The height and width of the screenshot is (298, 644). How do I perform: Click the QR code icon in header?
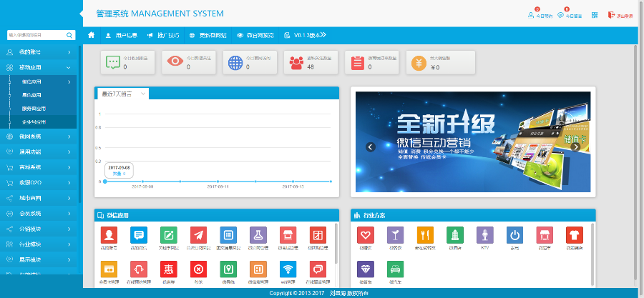click(x=595, y=15)
